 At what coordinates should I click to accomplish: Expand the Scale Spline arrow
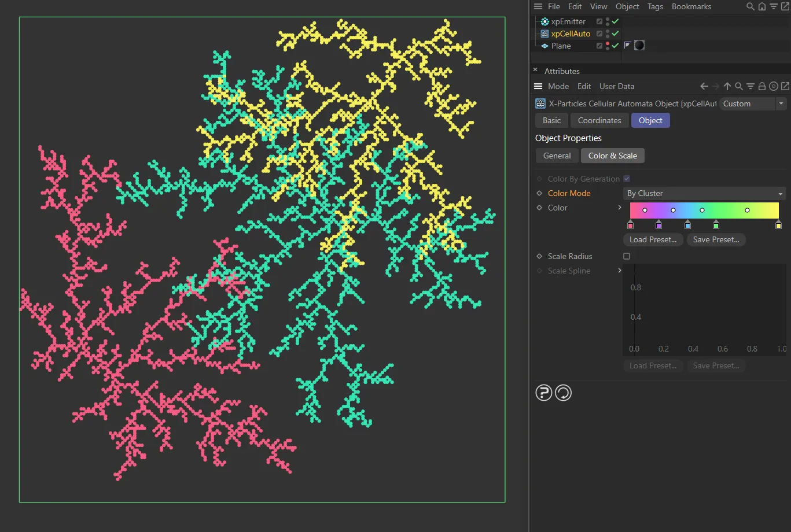[619, 270]
